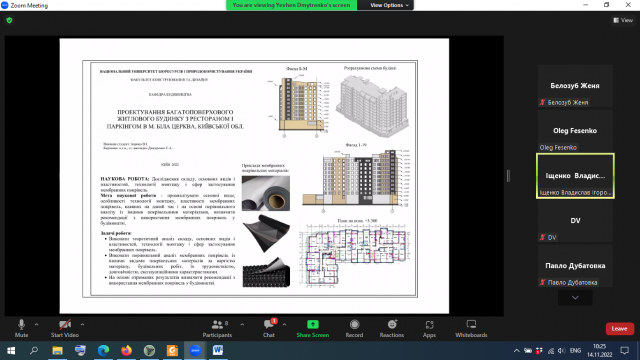Open Word from the Windows taskbar

click(218, 350)
